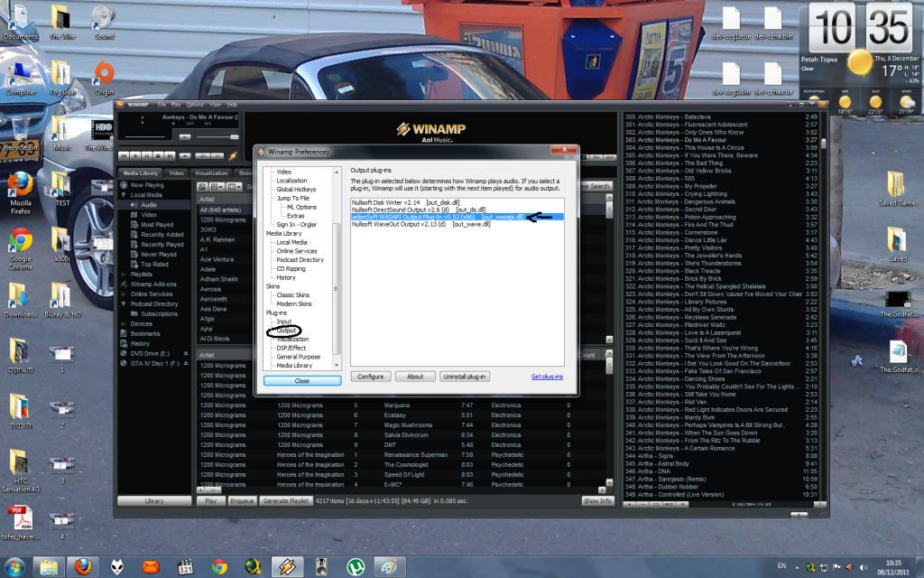Select Nullsoft WaveOut Output v2.13 plug-in
This screenshot has width=924, height=578.
[x=457, y=224]
